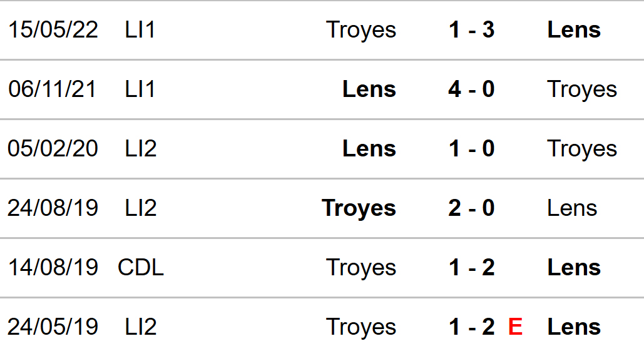Screen dimensions: 644x356
Task: Open the 15/05/22 Troyes vs Lens match
Action: (x=53, y=30)
